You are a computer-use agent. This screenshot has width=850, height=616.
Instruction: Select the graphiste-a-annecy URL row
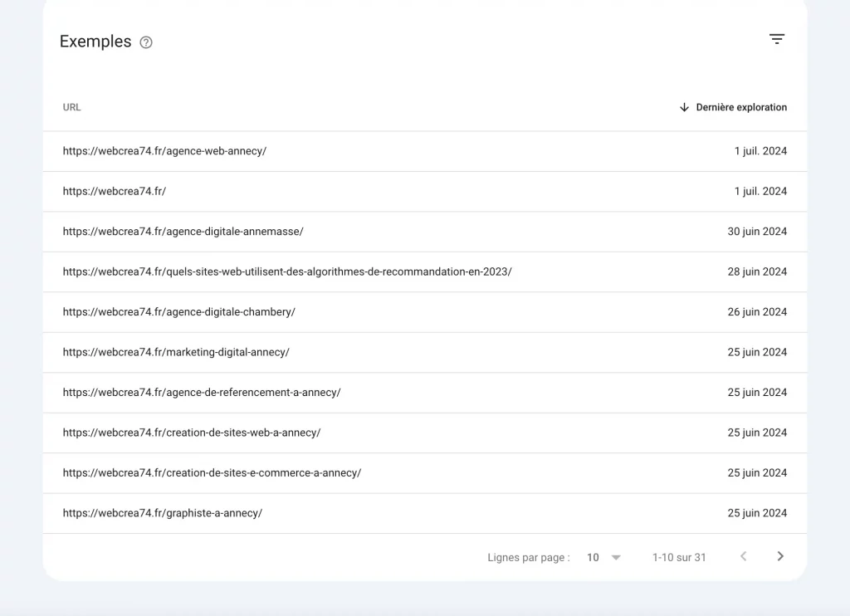(425, 513)
